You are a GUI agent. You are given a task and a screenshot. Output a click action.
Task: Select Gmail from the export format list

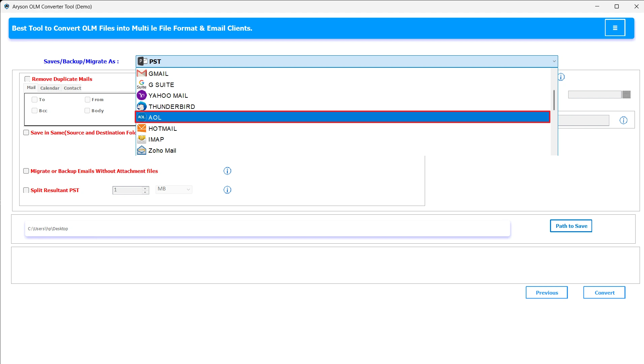coord(158,73)
